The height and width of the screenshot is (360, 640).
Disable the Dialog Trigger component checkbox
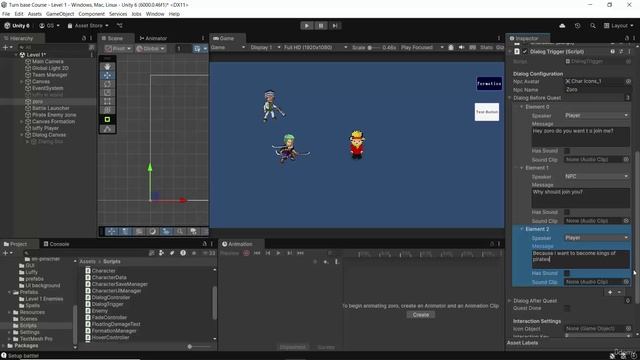(x=525, y=52)
